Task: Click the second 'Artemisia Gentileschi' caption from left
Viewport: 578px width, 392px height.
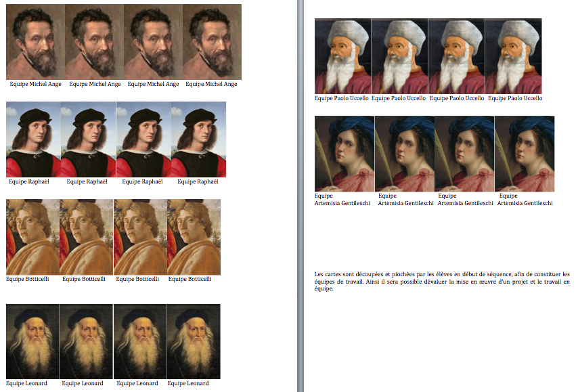Action: 405,203
